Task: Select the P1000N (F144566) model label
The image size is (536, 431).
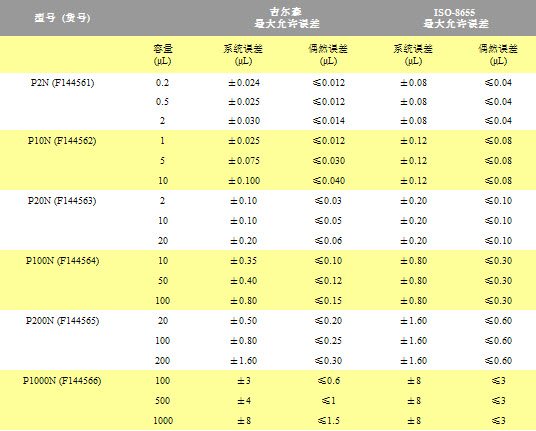Action: point(62,380)
